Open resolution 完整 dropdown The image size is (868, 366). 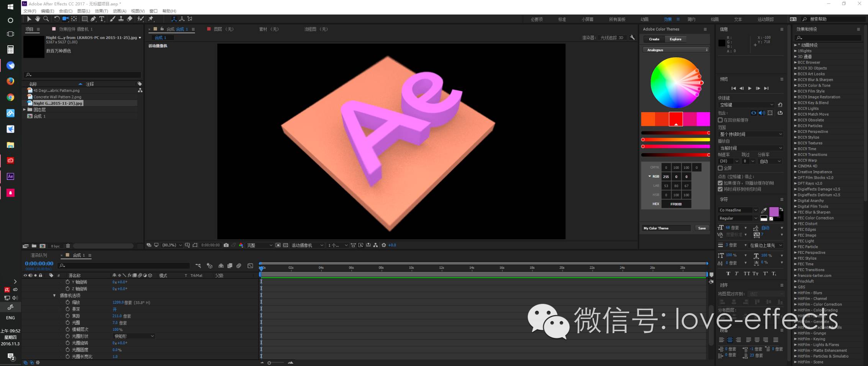(x=259, y=245)
